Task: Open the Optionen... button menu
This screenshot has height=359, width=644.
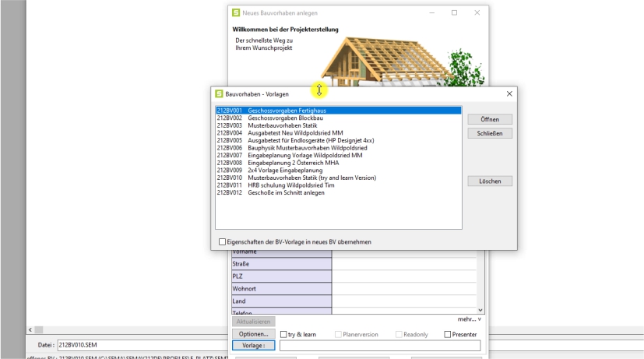Action: pyautogui.click(x=253, y=334)
